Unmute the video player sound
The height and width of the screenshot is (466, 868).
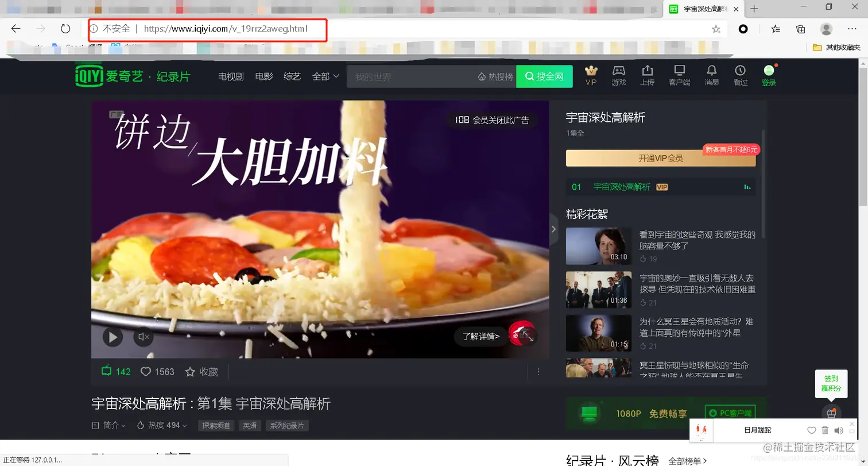[143, 337]
